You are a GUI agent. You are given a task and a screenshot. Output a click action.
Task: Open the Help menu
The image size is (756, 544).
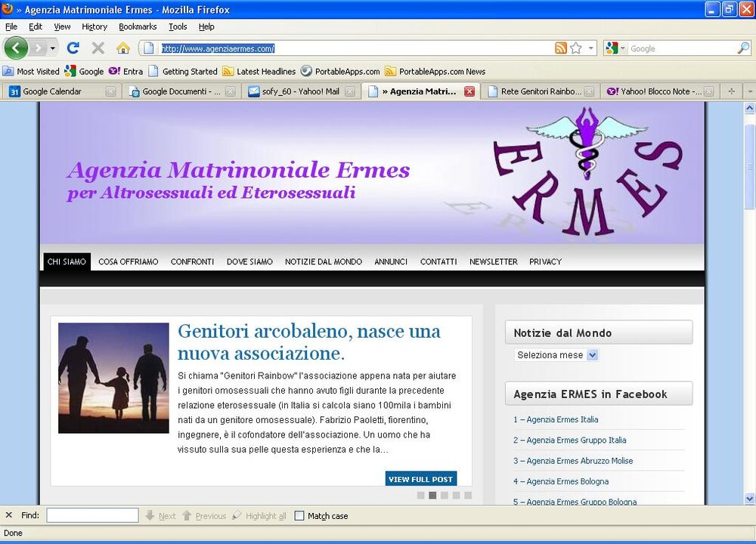click(206, 26)
